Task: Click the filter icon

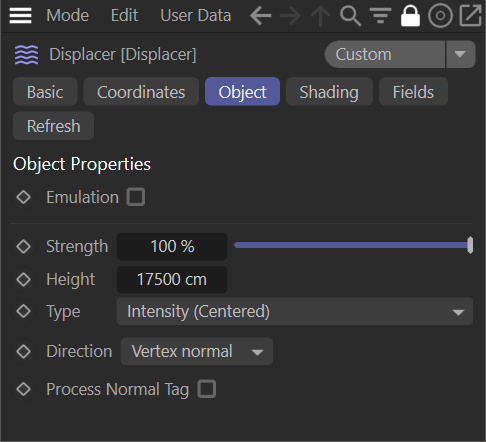Action: pos(380,16)
